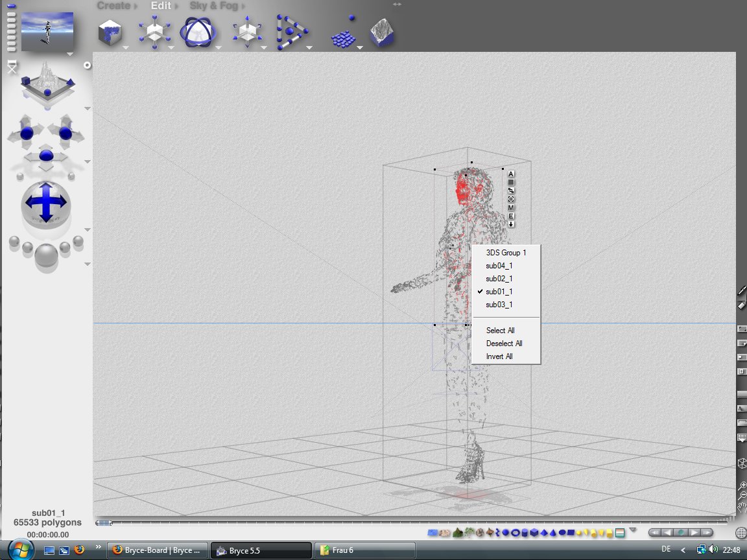
Task: Open the selection palette dropdown triangle
Action: click(633, 530)
